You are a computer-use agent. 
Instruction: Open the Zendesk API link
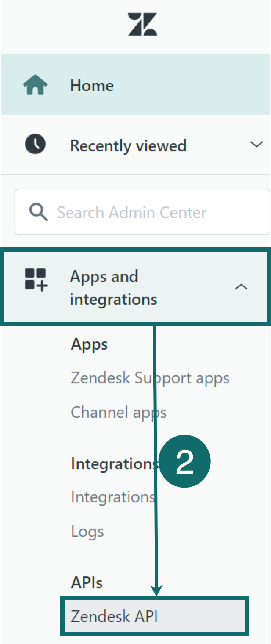155,616
